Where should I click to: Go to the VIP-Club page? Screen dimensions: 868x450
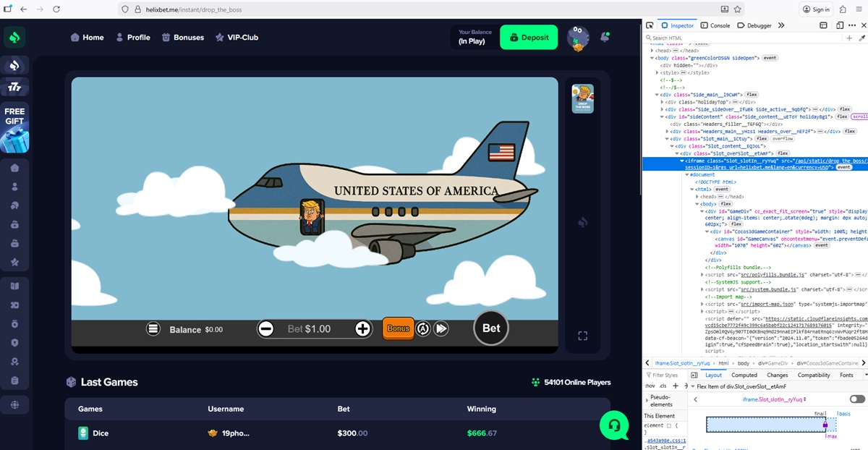point(237,38)
